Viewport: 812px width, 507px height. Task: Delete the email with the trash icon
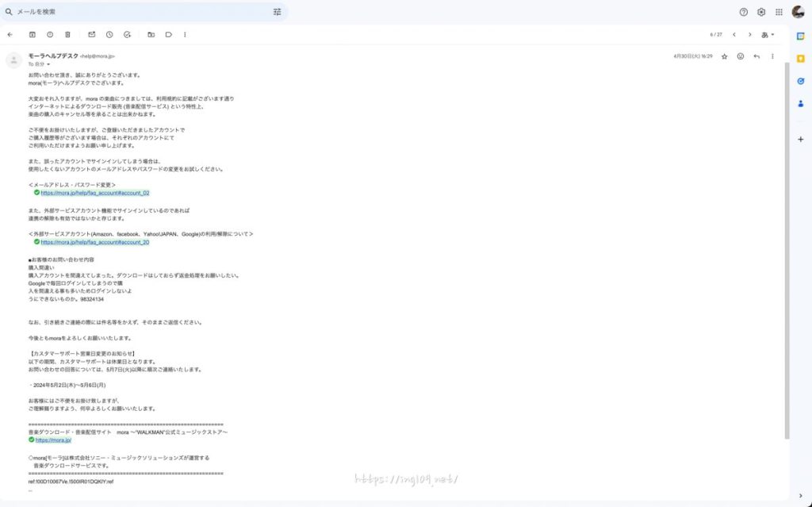click(67, 35)
